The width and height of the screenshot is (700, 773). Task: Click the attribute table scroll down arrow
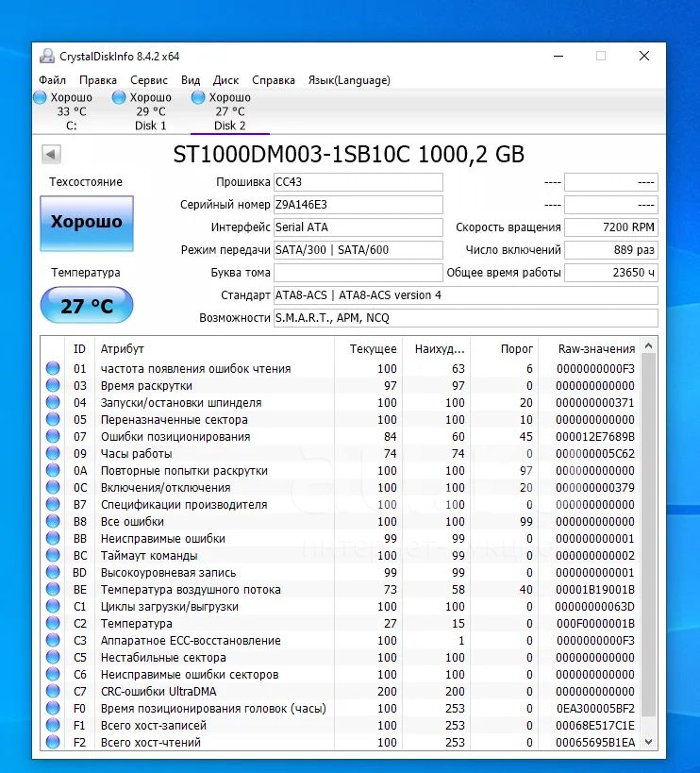click(649, 742)
